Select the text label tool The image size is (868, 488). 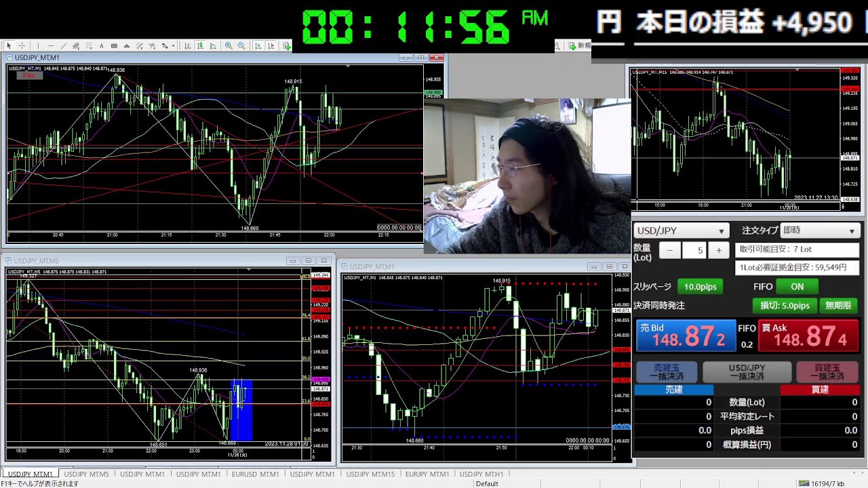[102, 46]
